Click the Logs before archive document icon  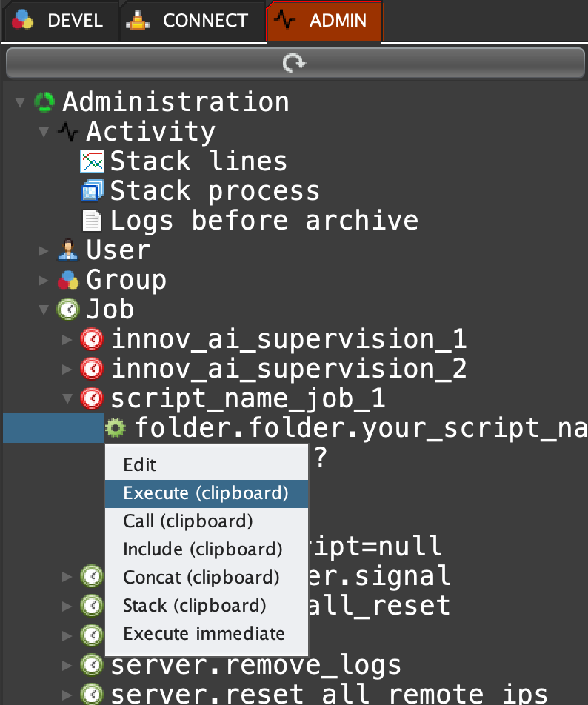coord(92,221)
